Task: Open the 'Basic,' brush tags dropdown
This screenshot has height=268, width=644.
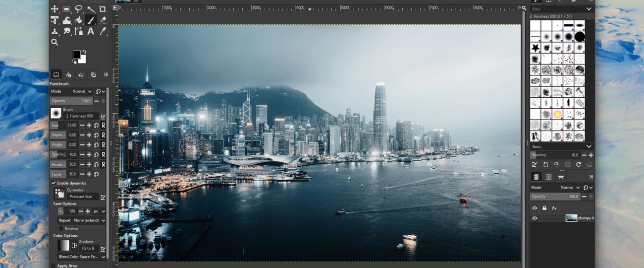Action: tap(561, 146)
